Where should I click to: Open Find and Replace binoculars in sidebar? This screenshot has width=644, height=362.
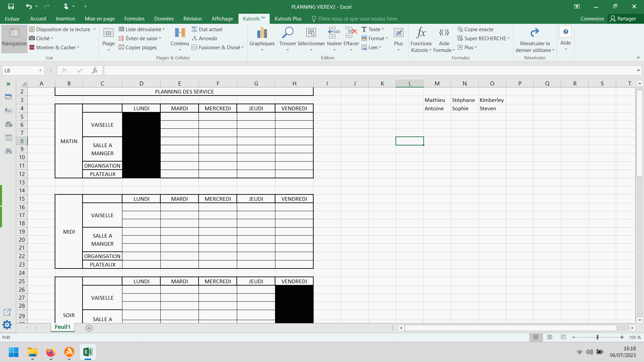click(x=8, y=151)
